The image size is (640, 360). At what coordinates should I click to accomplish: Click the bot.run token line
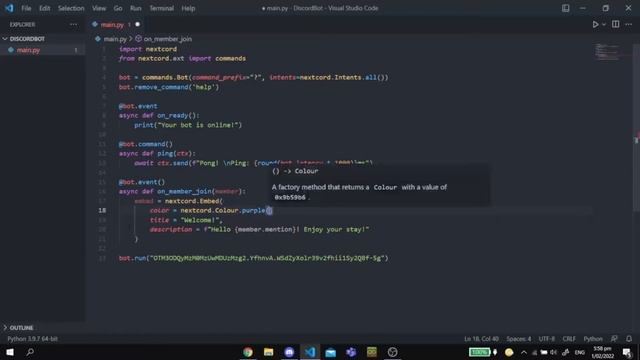(x=253, y=258)
